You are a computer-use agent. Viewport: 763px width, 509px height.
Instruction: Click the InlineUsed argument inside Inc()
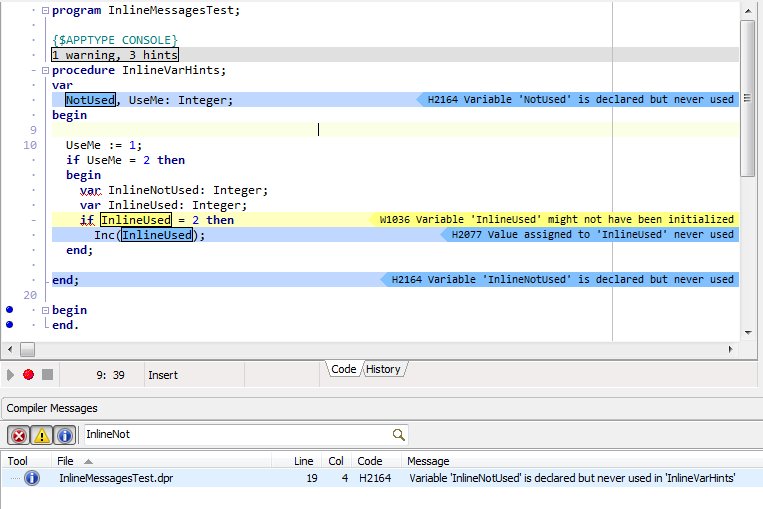click(x=157, y=235)
